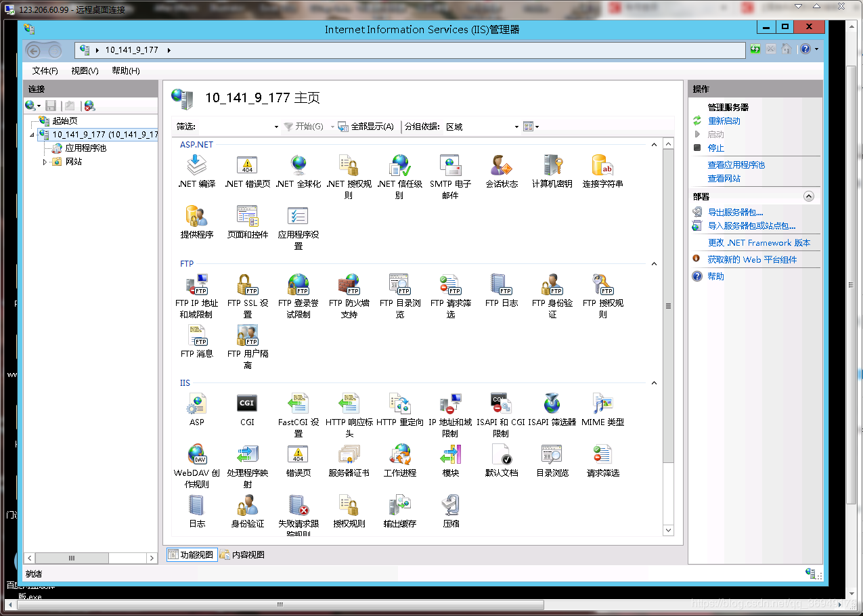Open the 身份验证 feature in IIS group
The width and height of the screenshot is (863, 616).
(x=247, y=511)
